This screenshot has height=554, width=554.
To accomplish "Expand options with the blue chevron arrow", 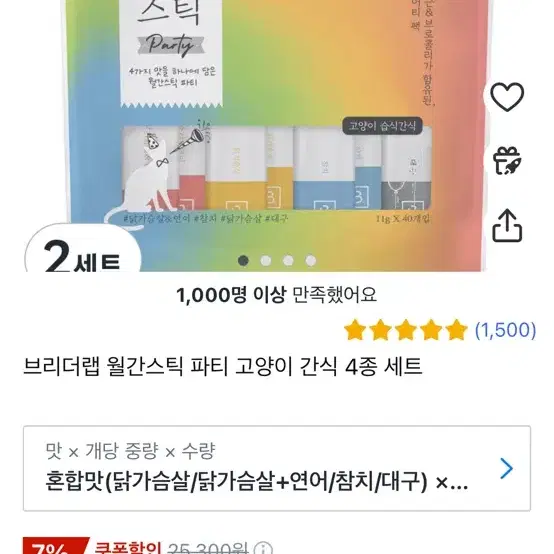I will (507, 468).
